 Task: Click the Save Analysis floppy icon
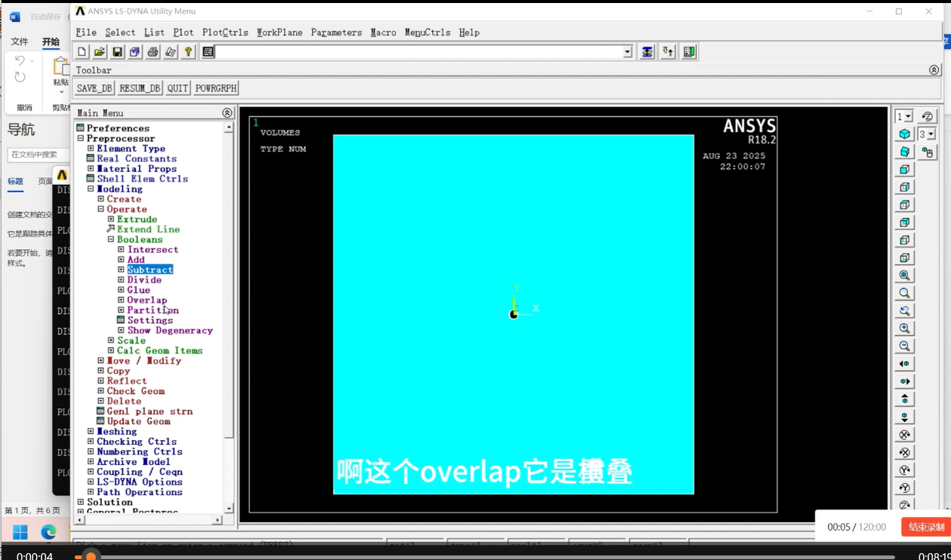[x=117, y=52]
